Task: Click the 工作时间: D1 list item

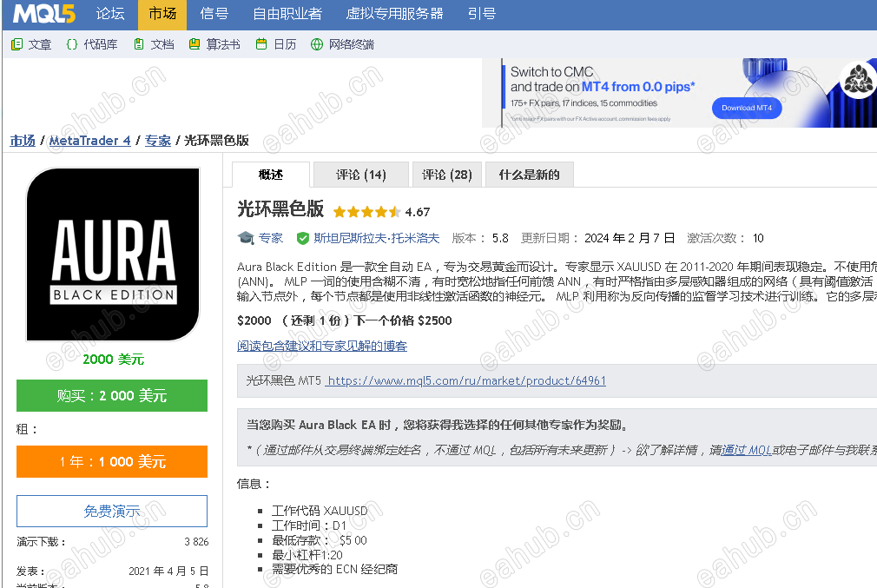Action: (309, 525)
